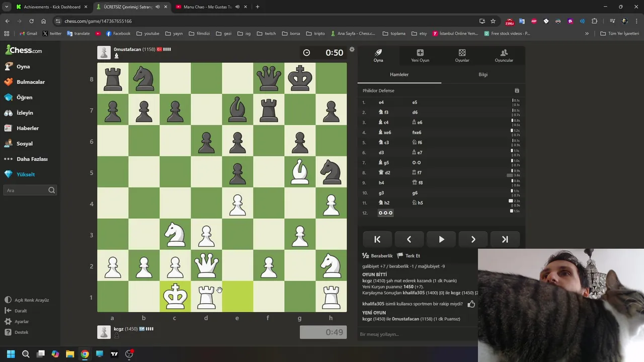Click the Chrome taskbar icon
The image size is (644, 362).
point(85,354)
